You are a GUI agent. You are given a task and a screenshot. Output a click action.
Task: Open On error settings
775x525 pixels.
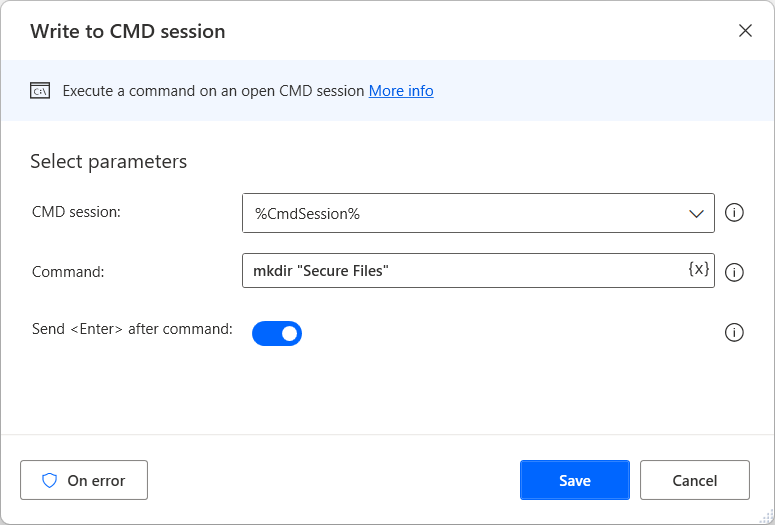pyautogui.click(x=84, y=480)
